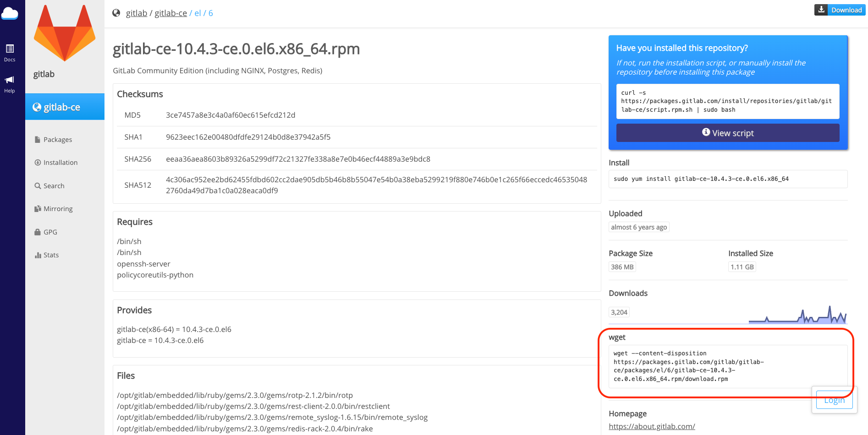The width and height of the screenshot is (868, 435).
Task: Open GPG via the padlock icon
Action: tap(38, 232)
